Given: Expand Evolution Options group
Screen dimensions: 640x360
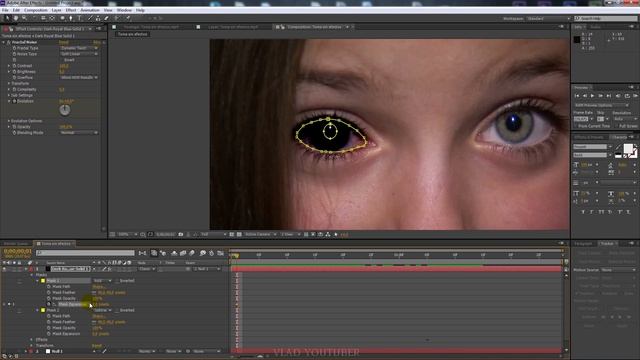Looking at the screenshot, I should [x=9, y=121].
